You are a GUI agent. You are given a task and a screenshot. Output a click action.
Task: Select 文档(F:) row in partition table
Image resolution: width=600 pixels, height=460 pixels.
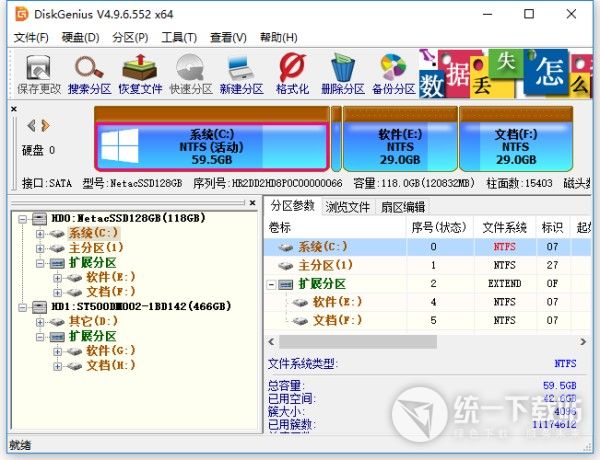pos(428,321)
